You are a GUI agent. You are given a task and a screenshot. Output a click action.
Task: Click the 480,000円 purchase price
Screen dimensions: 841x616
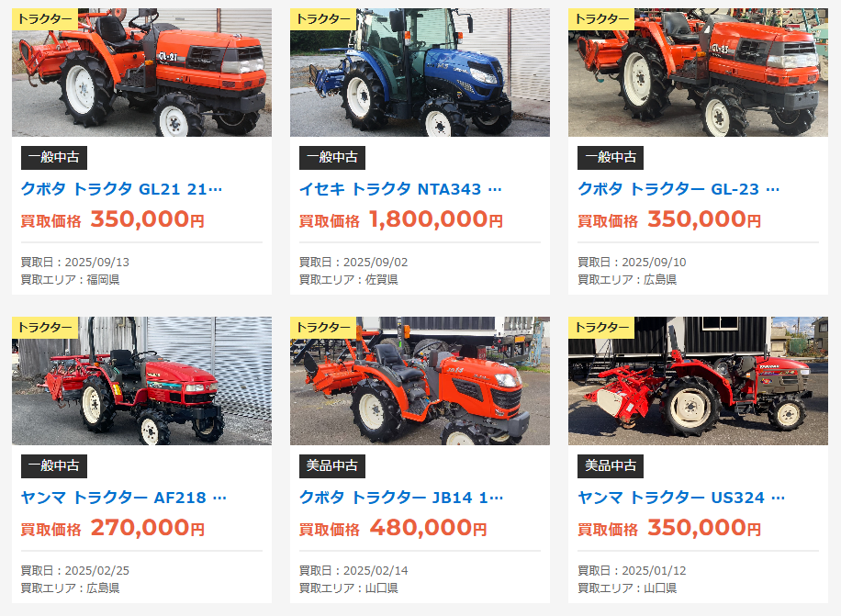(428, 528)
